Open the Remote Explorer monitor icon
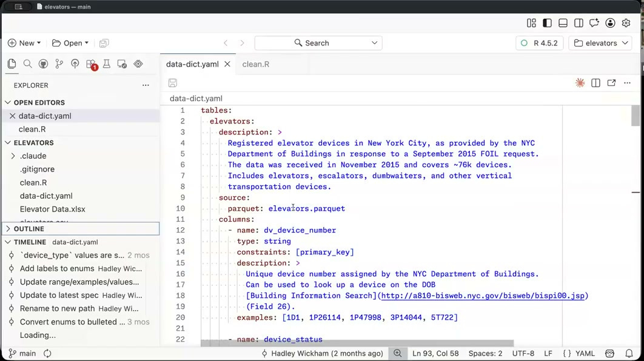 (x=122, y=64)
